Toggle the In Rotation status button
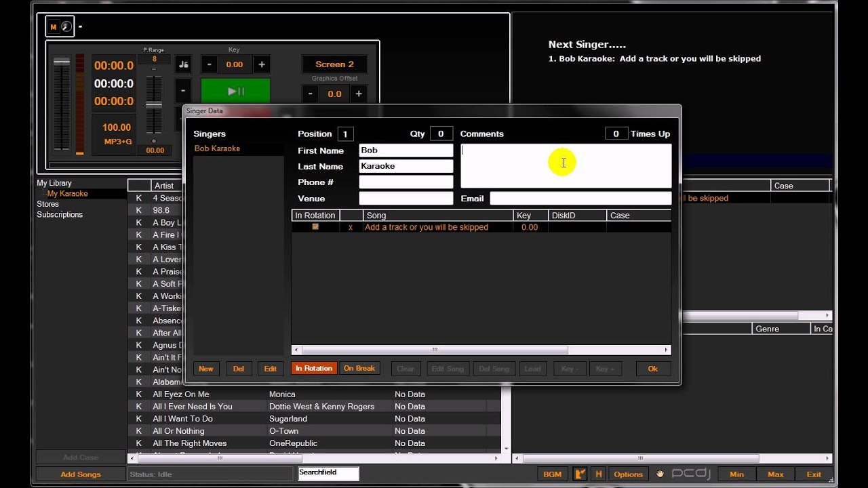 pyautogui.click(x=314, y=369)
